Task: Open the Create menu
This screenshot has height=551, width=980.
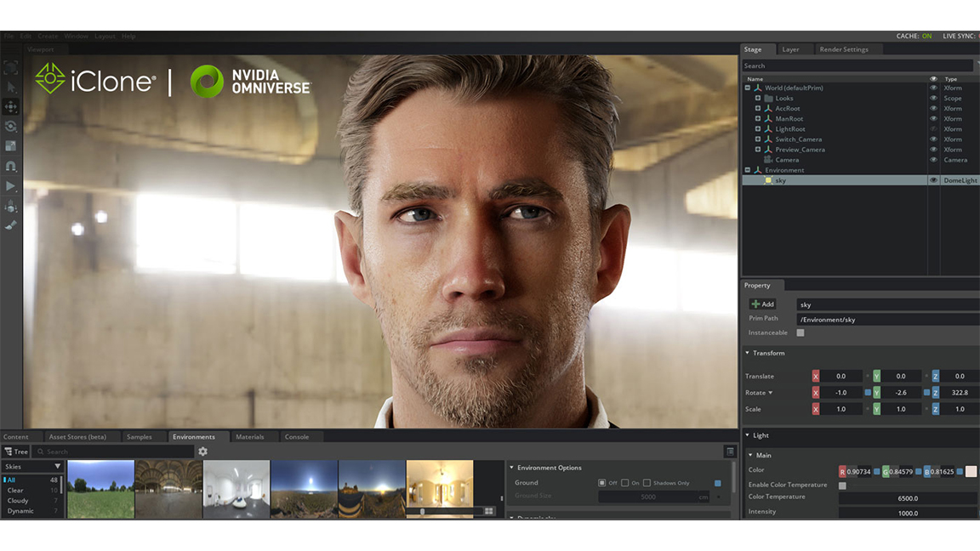Action: pyautogui.click(x=48, y=37)
